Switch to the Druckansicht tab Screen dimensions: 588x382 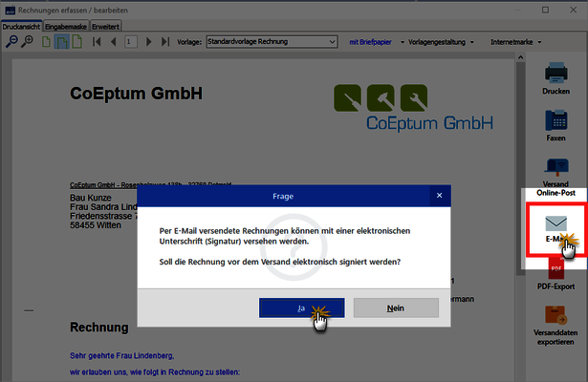[x=21, y=27]
